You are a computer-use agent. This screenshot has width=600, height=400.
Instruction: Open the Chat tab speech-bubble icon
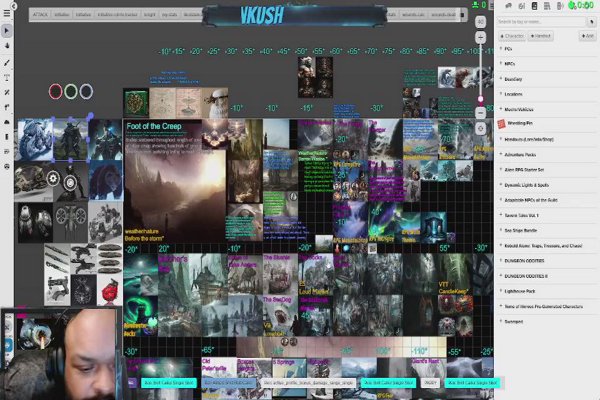click(509, 6)
